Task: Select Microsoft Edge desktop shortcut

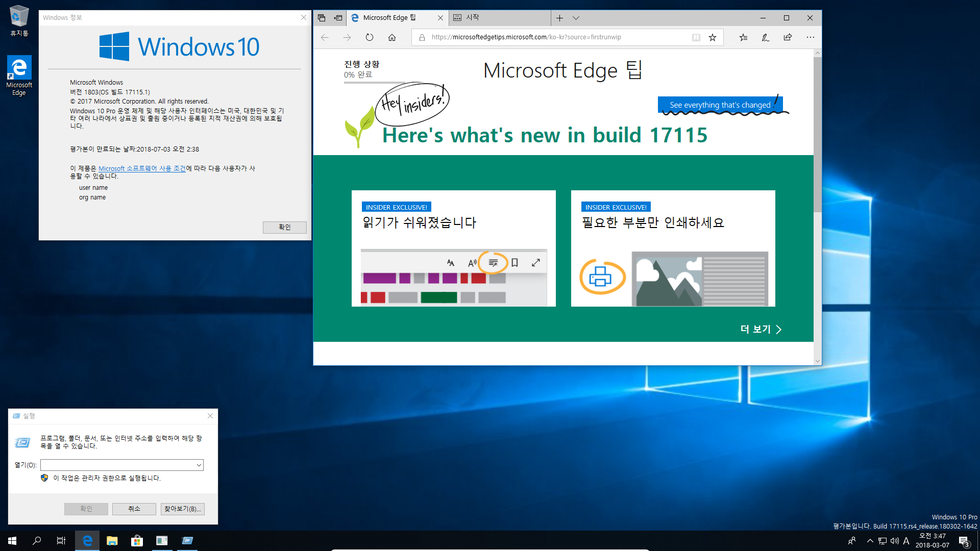Action: 19,76
